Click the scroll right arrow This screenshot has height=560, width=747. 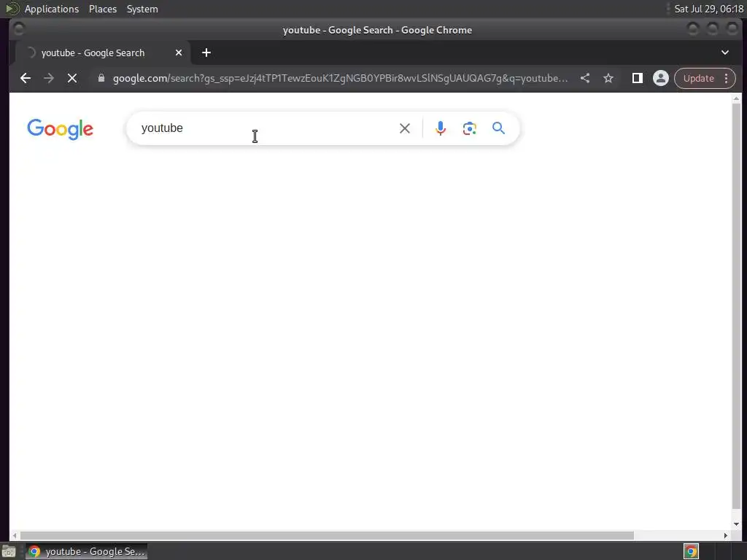[x=726, y=535]
